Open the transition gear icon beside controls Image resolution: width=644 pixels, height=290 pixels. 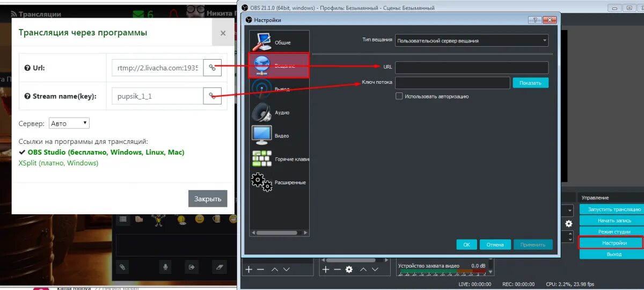[569, 223]
